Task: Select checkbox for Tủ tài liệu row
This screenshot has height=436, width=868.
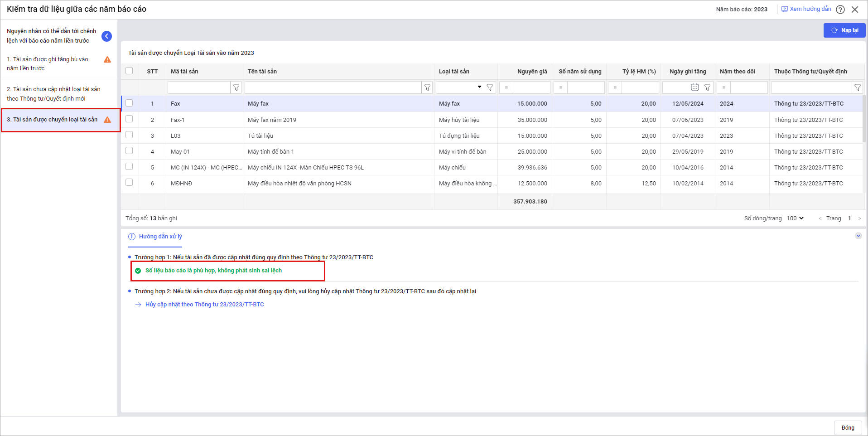Action: coord(130,135)
